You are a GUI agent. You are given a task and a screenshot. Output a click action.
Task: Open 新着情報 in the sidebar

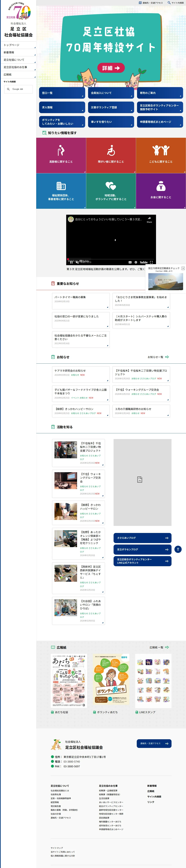click(18, 53)
